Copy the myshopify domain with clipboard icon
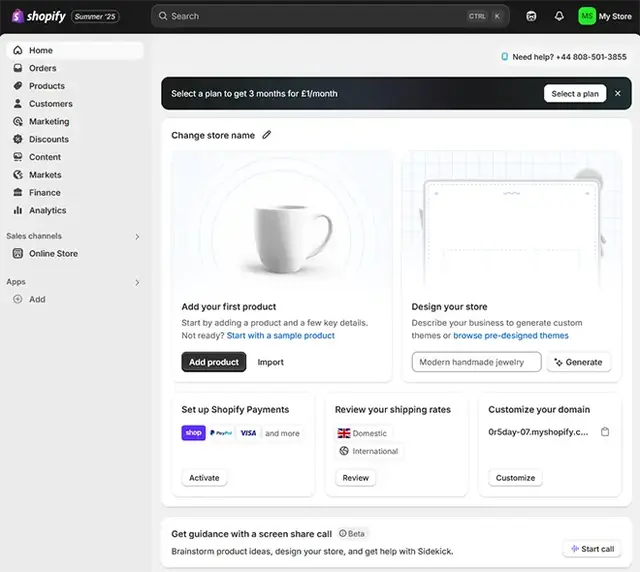The image size is (640, 572). (x=605, y=432)
